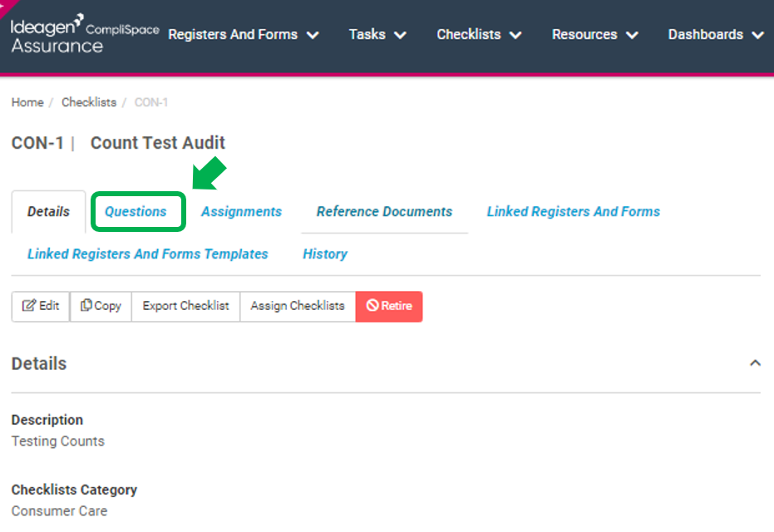View the History tab
The height and width of the screenshot is (532, 774).
pos(325,254)
